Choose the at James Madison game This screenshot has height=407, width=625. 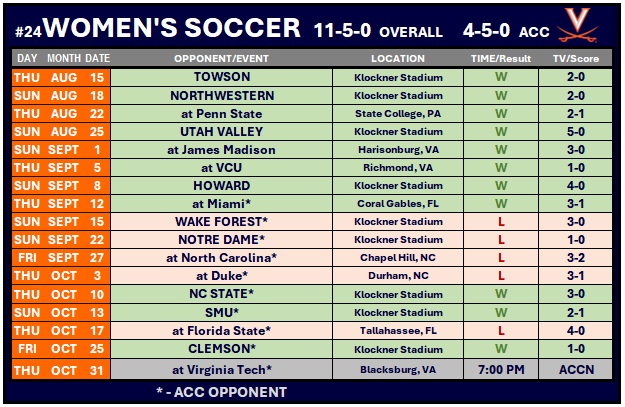[220, 150]
